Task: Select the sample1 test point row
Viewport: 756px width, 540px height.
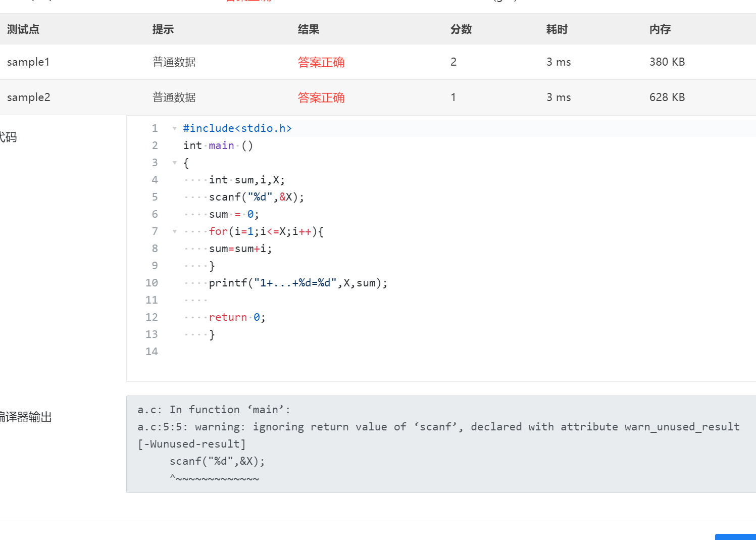Action: coord(28,62)
